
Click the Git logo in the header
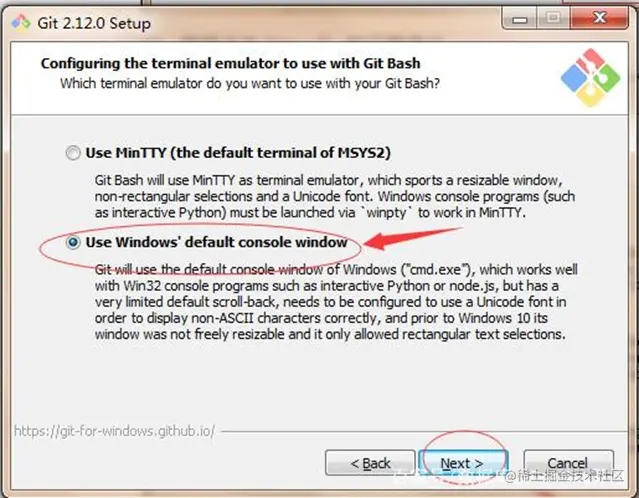(x=591, y=78)
